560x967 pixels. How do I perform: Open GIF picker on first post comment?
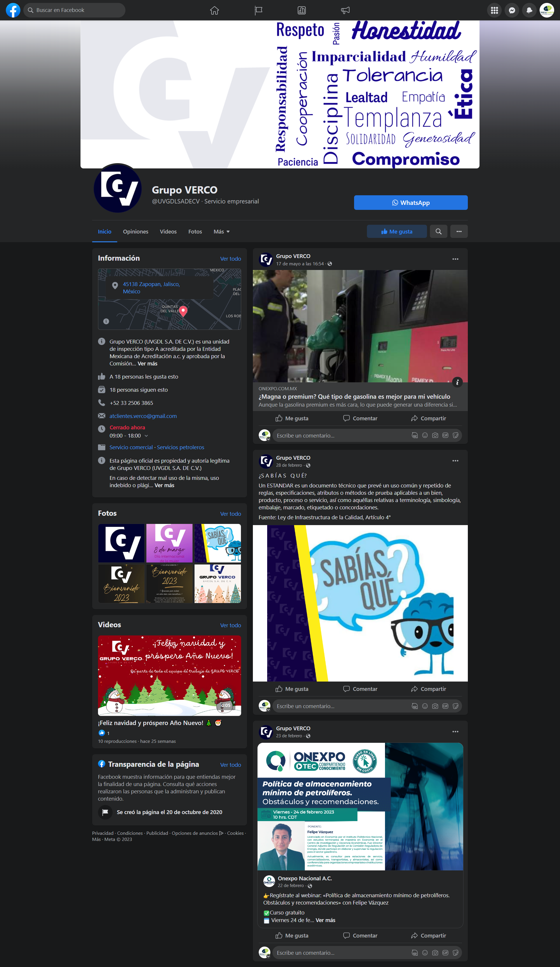[445, 435]
